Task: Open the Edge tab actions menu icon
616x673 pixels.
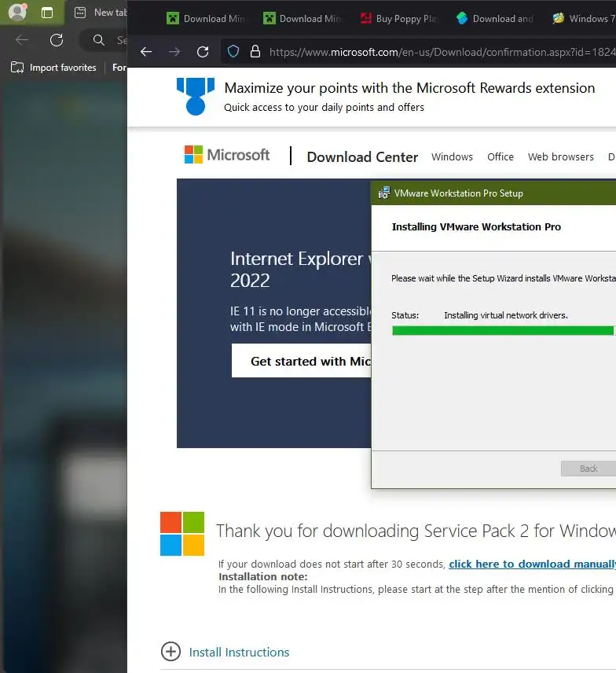Action: click(47, 13)
